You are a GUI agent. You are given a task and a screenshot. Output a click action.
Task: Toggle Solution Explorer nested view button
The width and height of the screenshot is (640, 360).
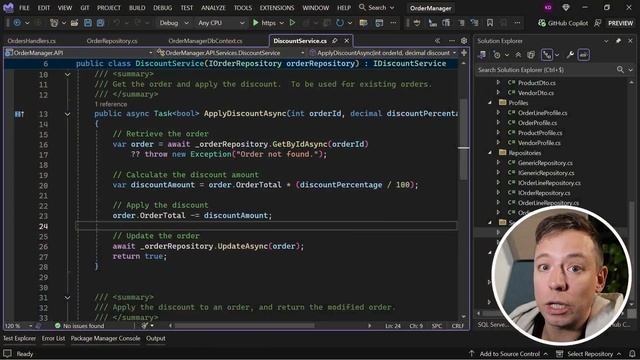[x=547, y=55]
